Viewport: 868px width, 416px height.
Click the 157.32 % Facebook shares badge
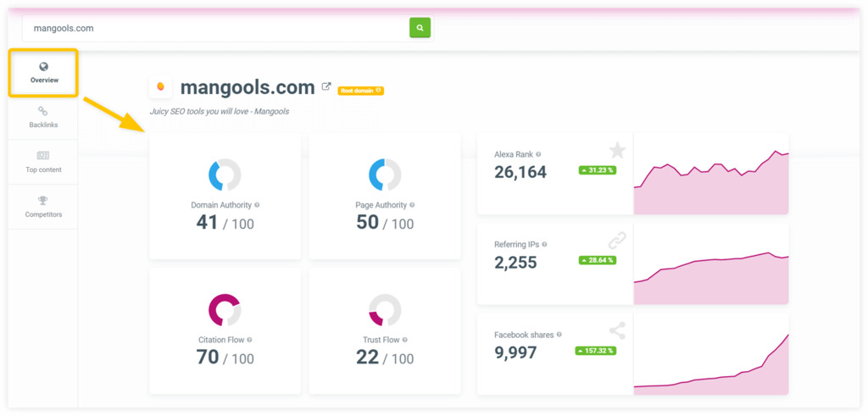pyautogui.click(x=596, y=351)
